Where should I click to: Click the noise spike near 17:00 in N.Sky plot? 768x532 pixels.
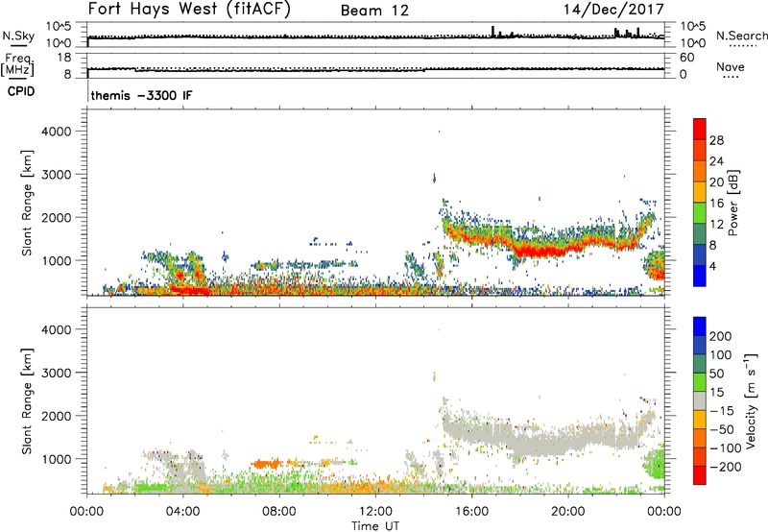pos(493,31)
